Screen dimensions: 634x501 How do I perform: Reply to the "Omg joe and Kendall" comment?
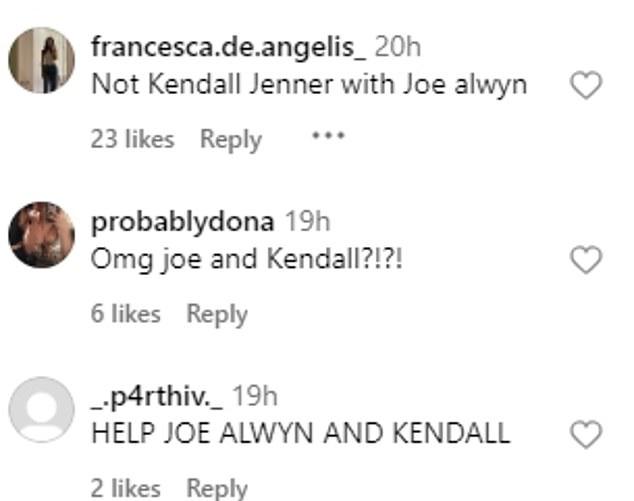217,313
